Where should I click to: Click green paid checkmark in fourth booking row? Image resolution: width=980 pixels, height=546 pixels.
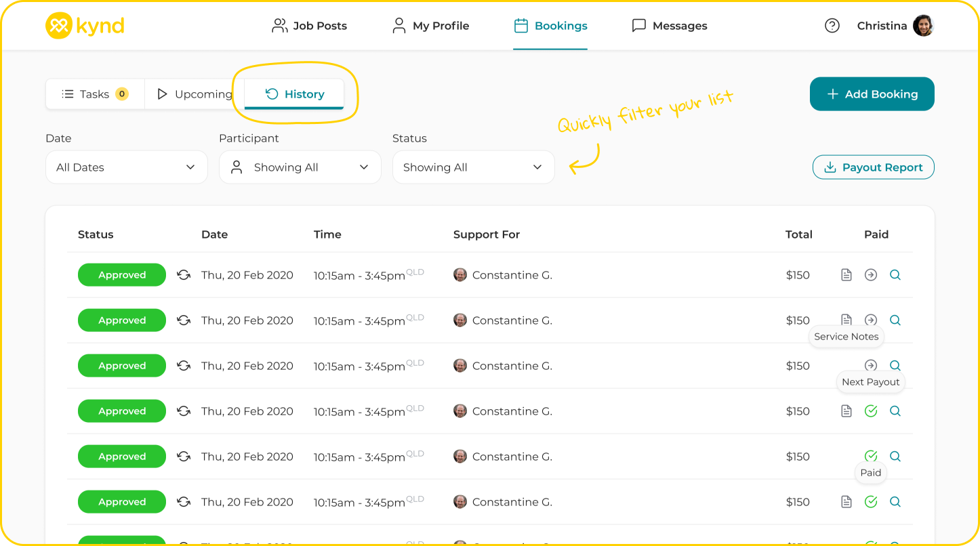871,411
